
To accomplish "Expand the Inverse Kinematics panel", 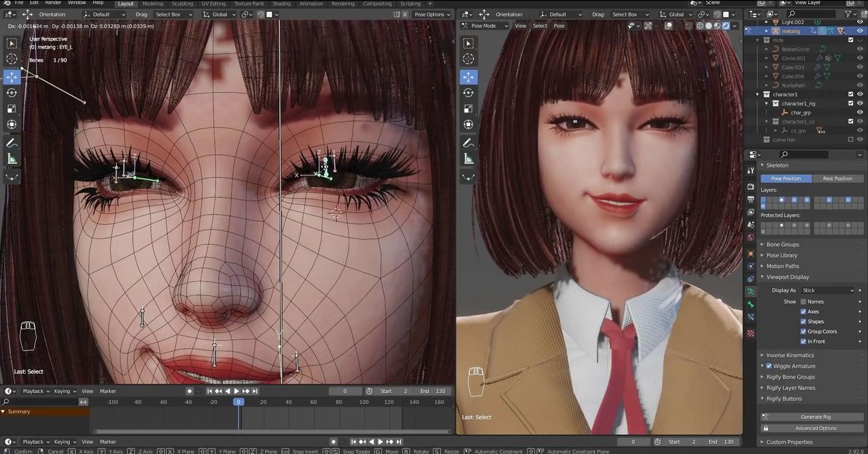I will [790, 355].
